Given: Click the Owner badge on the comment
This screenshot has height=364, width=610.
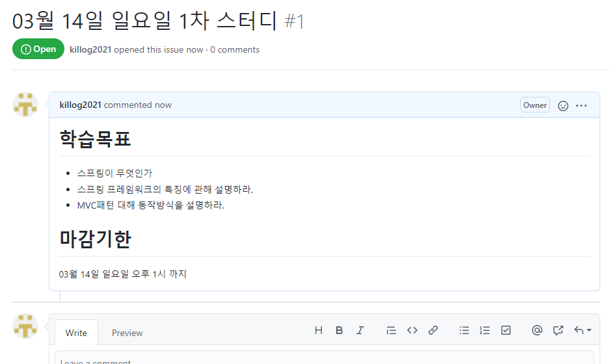Looking at the screenshot, I should (535, 105).
